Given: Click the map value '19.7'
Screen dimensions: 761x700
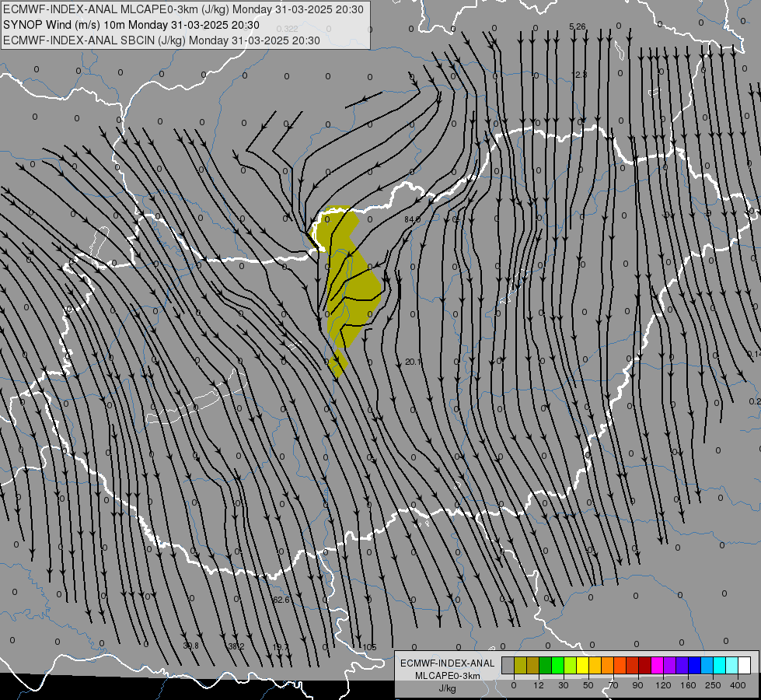Looking at the screenshot, I should coord(281,647).
